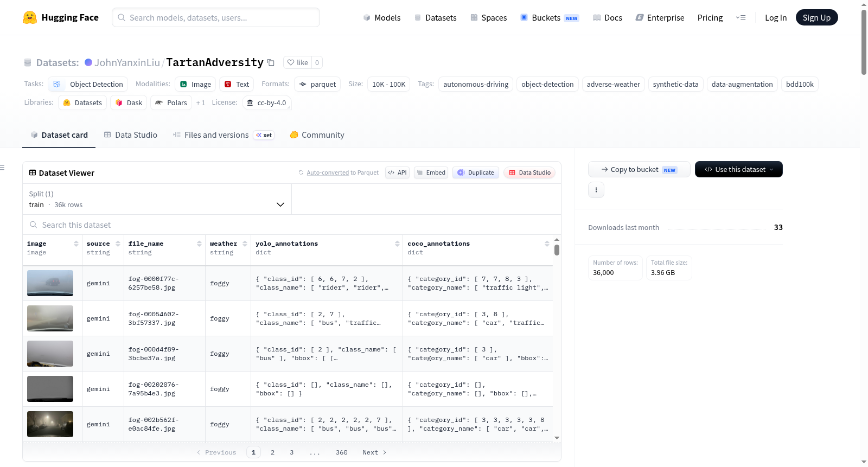Open thumbnail for fog-002b562f-e0ac84fe.jpg
868x467 pixels.
click(50, 424)
